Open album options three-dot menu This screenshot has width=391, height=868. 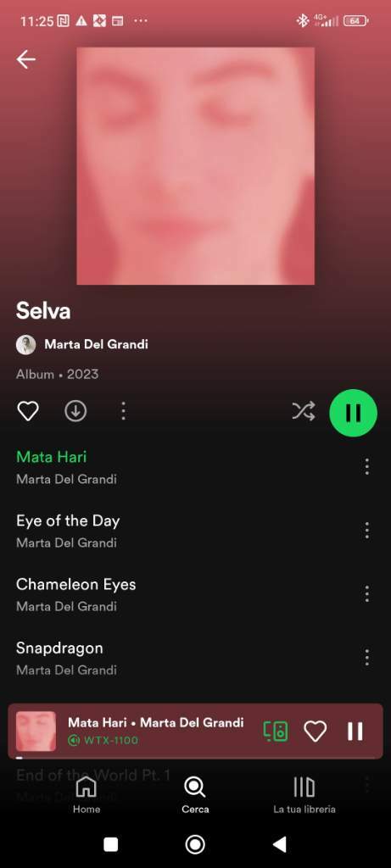coord(123,411)
